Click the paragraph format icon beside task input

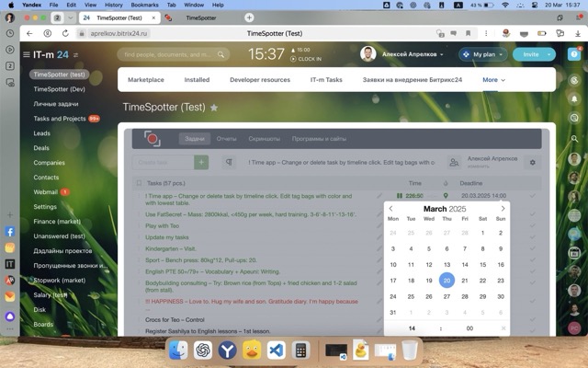click(228, 163)
